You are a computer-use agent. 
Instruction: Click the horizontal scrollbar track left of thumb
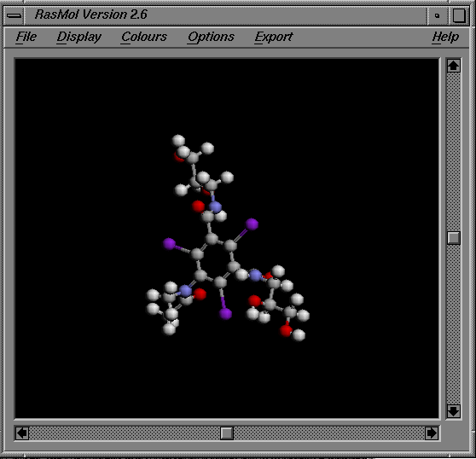pyautogui.click(x=125, y=433)
